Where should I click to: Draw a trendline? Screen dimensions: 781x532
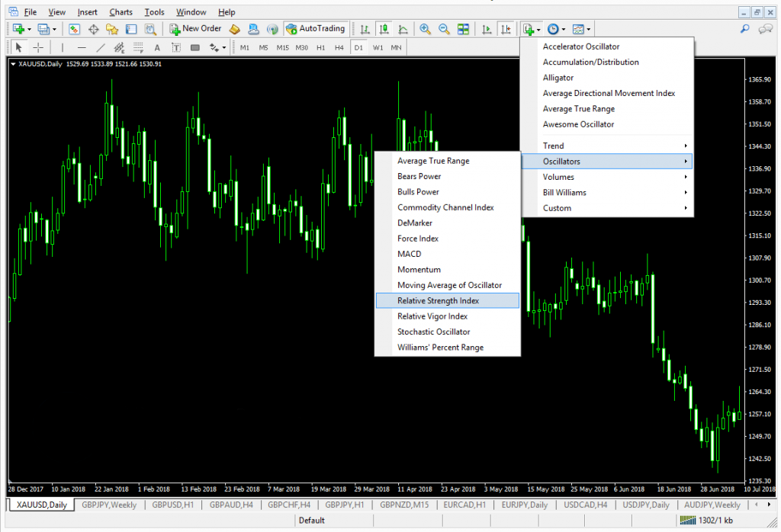[101, 48]
